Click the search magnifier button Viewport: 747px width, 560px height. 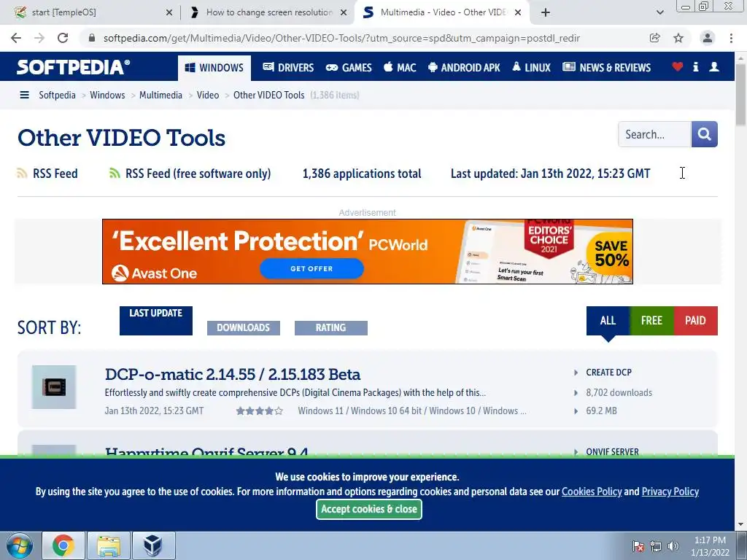[704, 134]
